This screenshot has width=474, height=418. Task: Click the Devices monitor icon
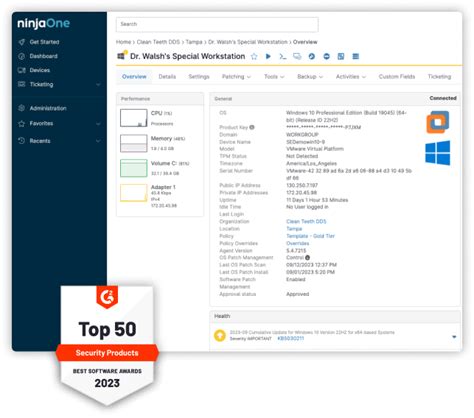pyautogui.click(x=22, y=70)
